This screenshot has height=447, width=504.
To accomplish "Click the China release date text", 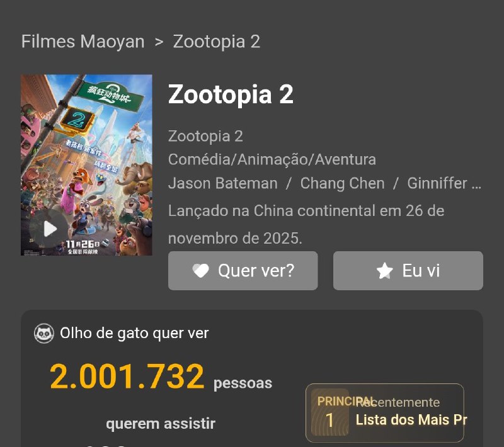I will 306,225.
